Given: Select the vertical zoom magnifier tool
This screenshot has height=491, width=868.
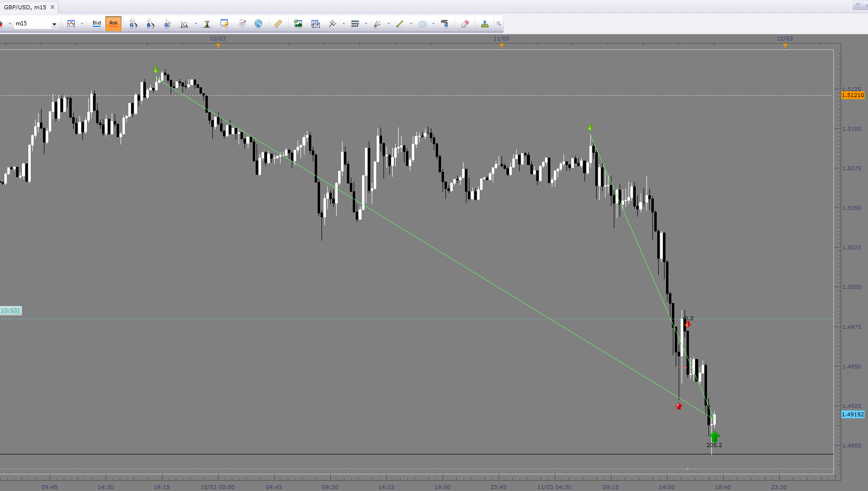Looking at the screenshot, I should pyautogui.click(x=184, y=23).
